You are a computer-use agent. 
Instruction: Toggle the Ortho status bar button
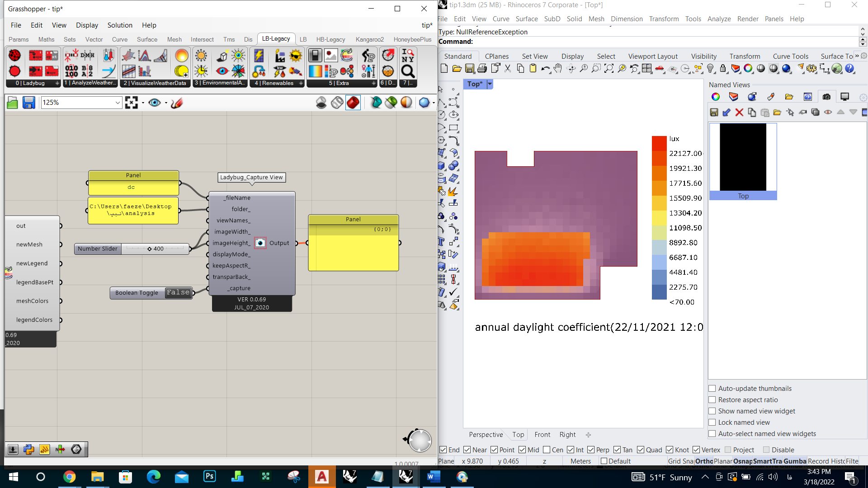[x=704, y=461]
